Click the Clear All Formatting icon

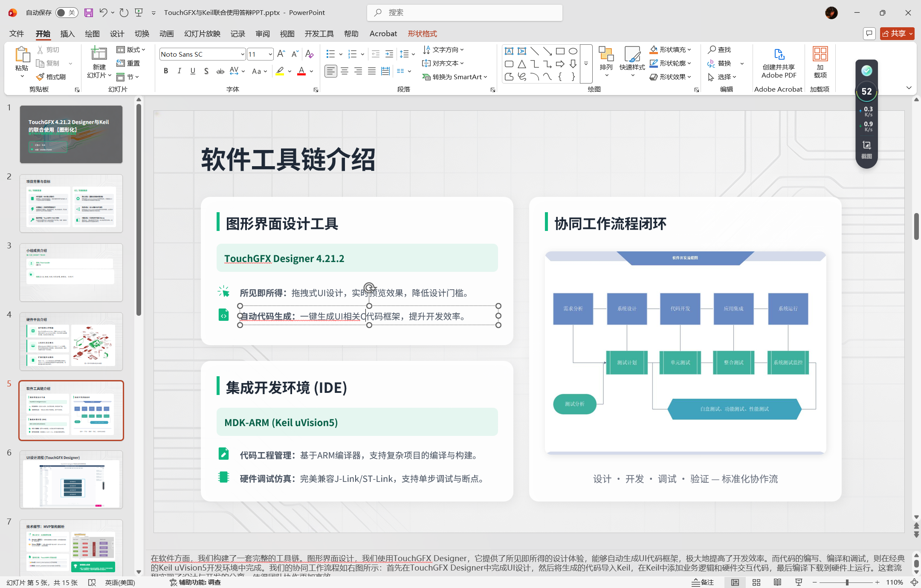point(310,54)
